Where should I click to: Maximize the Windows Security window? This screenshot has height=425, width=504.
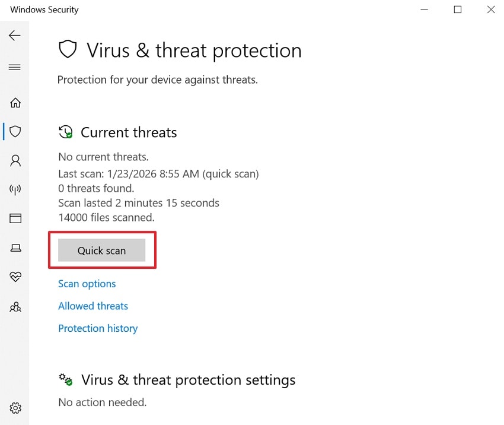[x=457, y=9]
